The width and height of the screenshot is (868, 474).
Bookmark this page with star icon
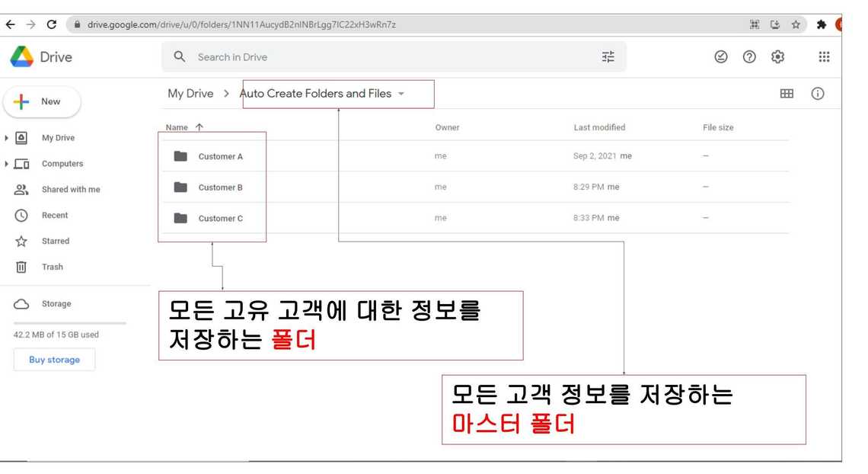pyautogui.click(x=796, y=24)
